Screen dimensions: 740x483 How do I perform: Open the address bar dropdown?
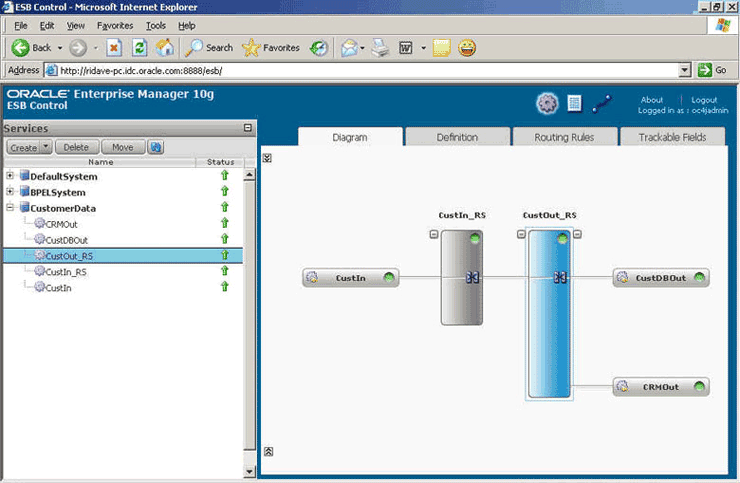tap(685, 70)
